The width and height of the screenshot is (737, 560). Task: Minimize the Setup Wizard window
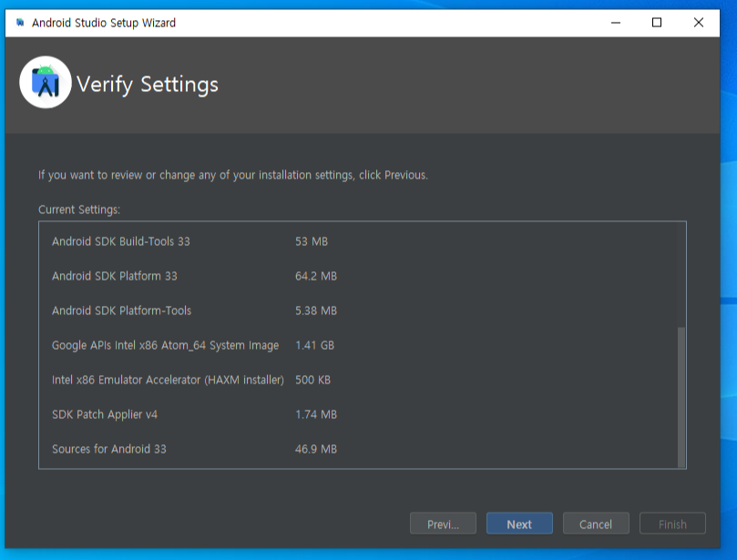pyautogui.click(x=616, y=23)
